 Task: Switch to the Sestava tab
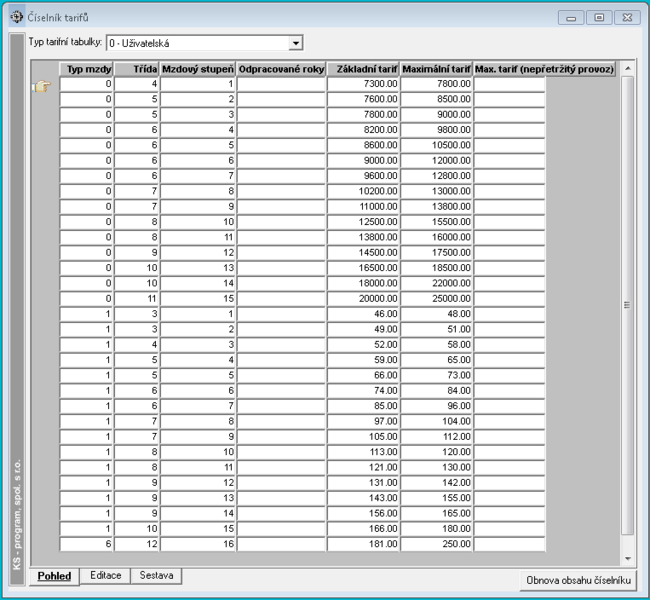(156, 576)
